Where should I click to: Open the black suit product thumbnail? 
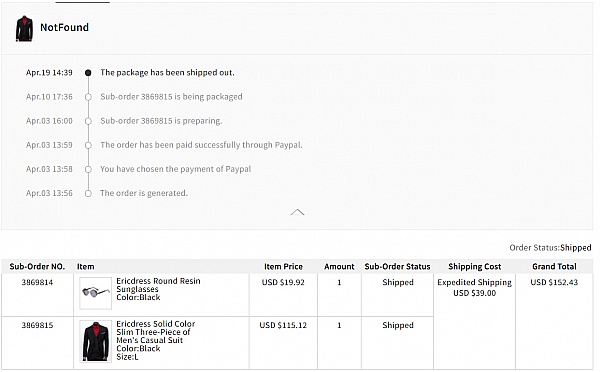click(96, 341)
